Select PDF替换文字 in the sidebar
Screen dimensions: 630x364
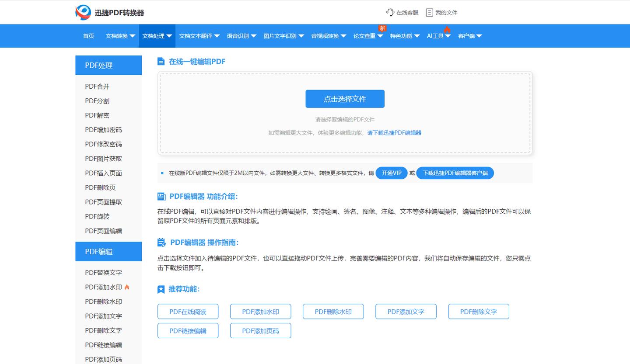pos(103,273)
